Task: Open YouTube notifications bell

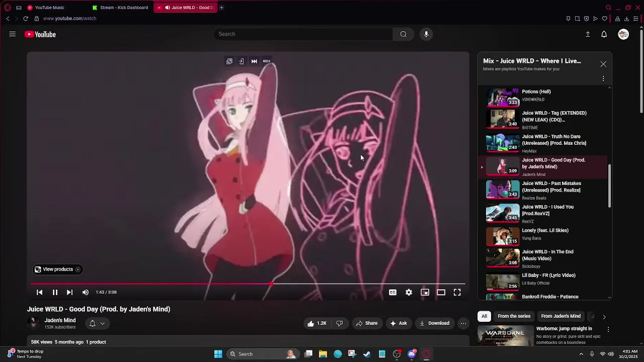Action: point(604,34)
